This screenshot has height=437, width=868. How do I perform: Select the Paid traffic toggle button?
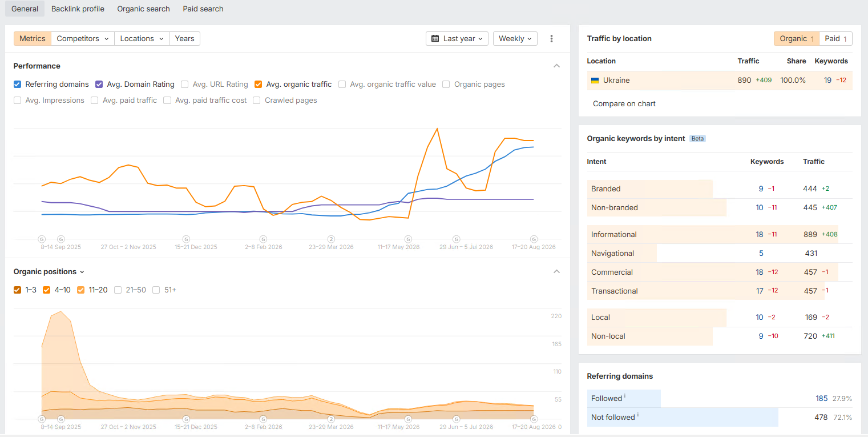pos(835,38)
